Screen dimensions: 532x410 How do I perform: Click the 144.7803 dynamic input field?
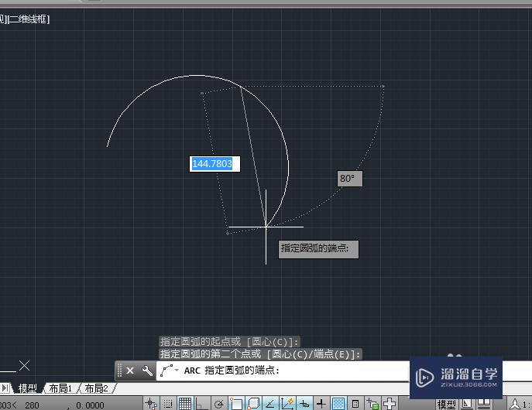pos(215,164)
